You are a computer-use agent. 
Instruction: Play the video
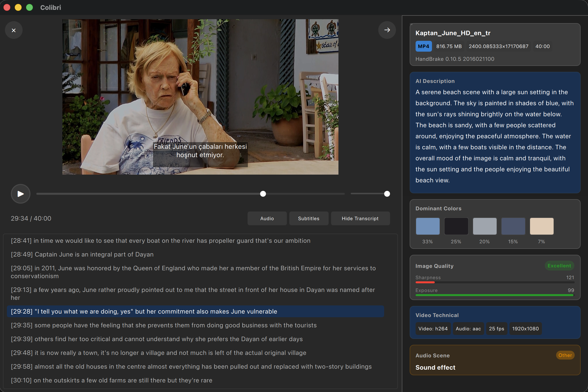pyautogui.click(x=20, y=194)
